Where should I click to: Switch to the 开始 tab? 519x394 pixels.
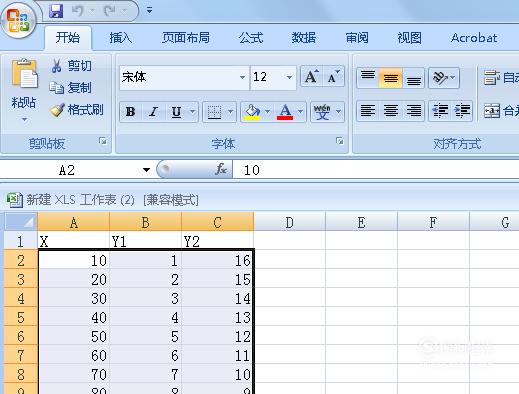(68, 38)
